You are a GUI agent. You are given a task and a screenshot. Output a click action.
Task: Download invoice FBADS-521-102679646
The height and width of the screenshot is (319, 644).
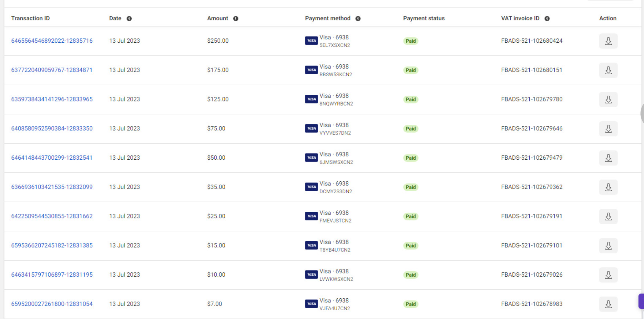(608, 129)
